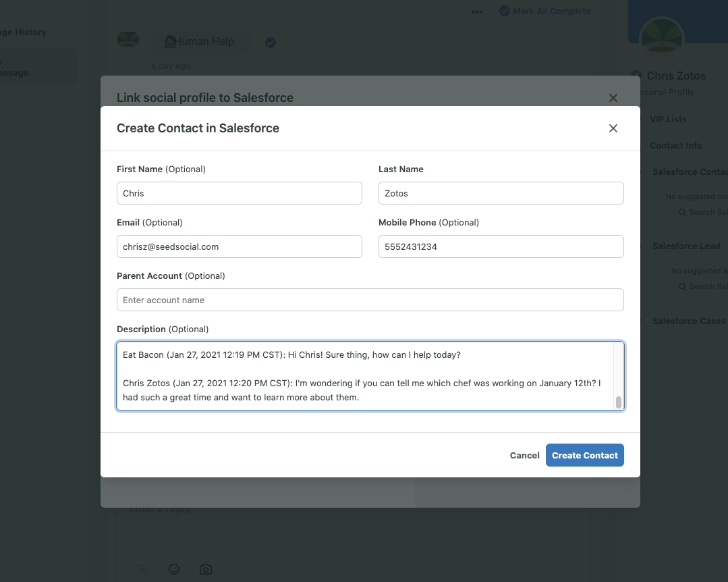Open the emoji picker icon in reply bar
Image resolution: width=728 pixels, height=582 pixels.
174,569
